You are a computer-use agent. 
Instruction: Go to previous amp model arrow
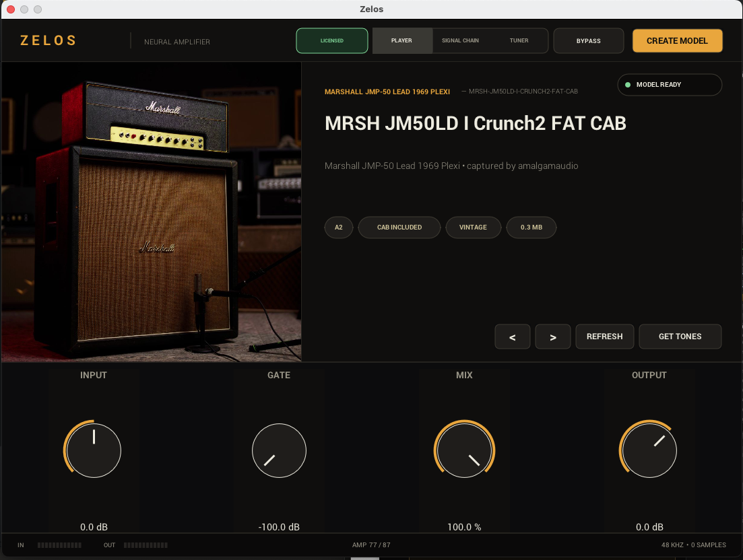pyautogui.click(x=512, y=337)
